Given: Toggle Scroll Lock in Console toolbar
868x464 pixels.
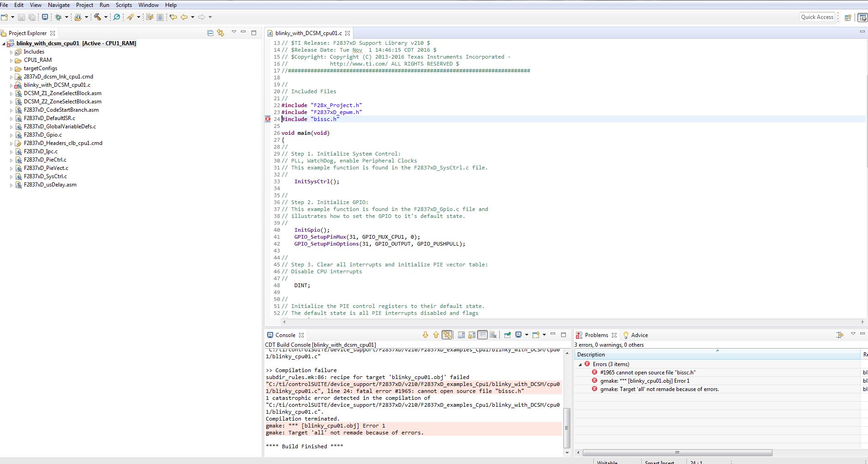Looking at the screenshot, I should pyautogui.click(x=472, y=335).
